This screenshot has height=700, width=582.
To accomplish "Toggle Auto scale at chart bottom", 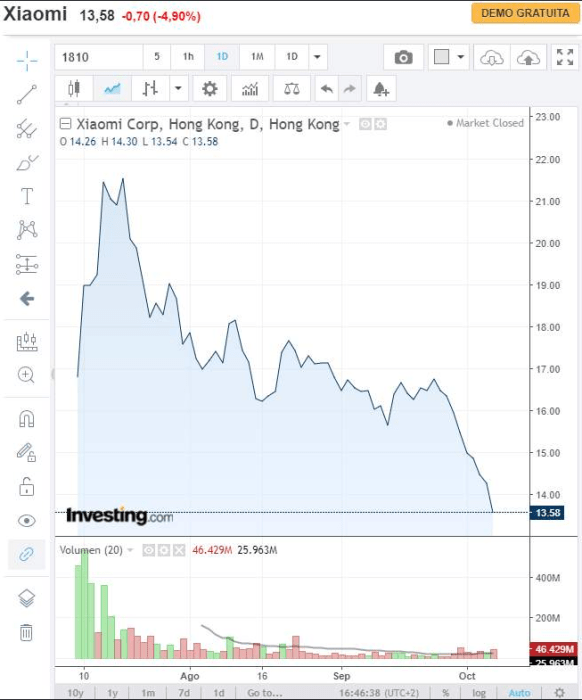I will pos(520,693).
